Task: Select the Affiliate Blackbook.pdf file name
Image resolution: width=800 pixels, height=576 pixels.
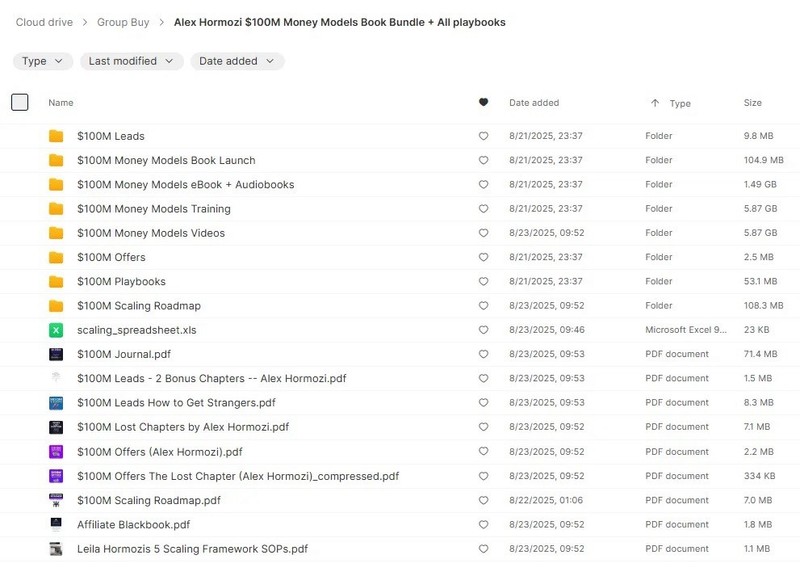Action: (x=134, y=524)
